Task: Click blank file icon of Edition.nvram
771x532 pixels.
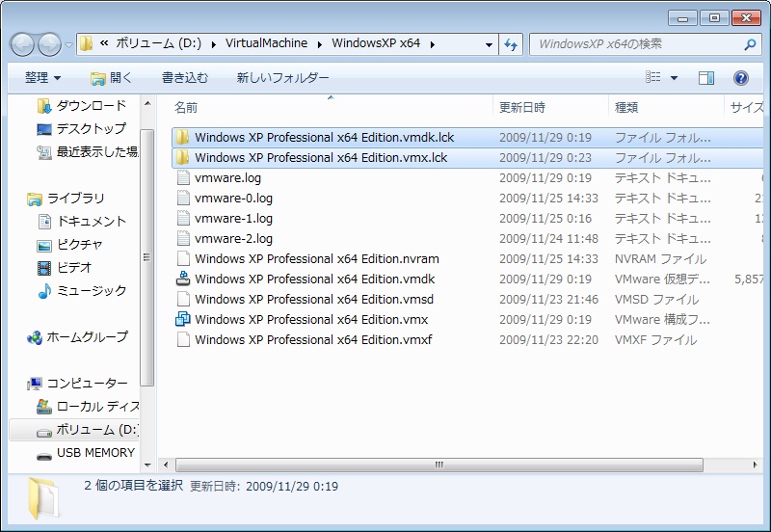Action: tap(183, 258)
